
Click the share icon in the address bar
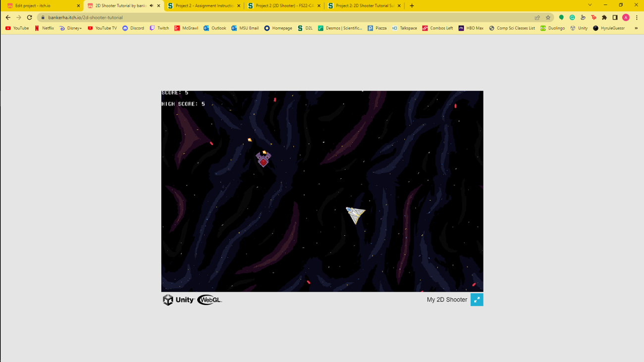point(537,16)
